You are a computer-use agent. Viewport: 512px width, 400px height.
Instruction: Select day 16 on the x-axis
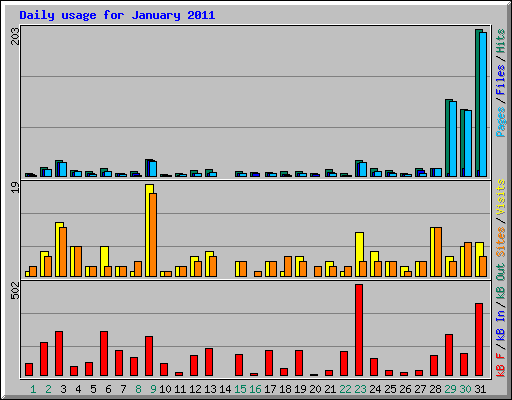[255, 389]
